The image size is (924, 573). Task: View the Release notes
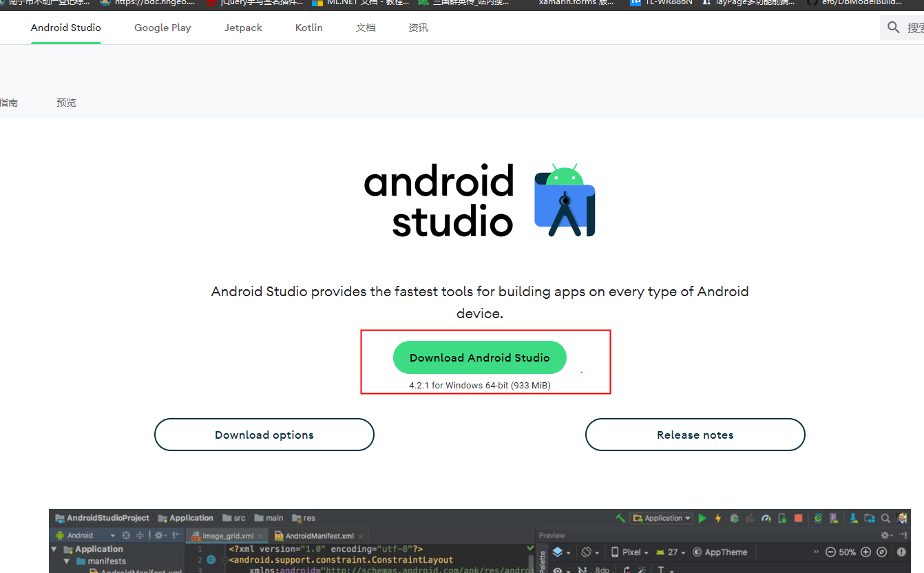point(695,435)
